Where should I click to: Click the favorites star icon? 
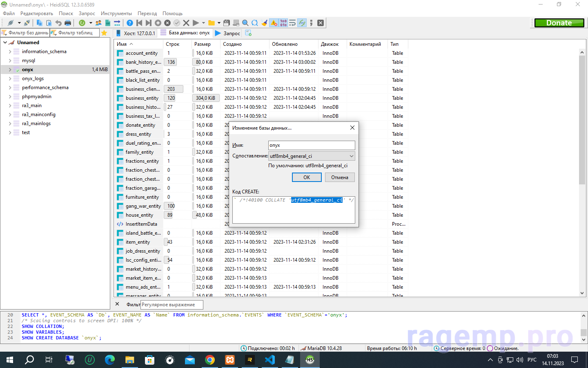coord(104,33)
